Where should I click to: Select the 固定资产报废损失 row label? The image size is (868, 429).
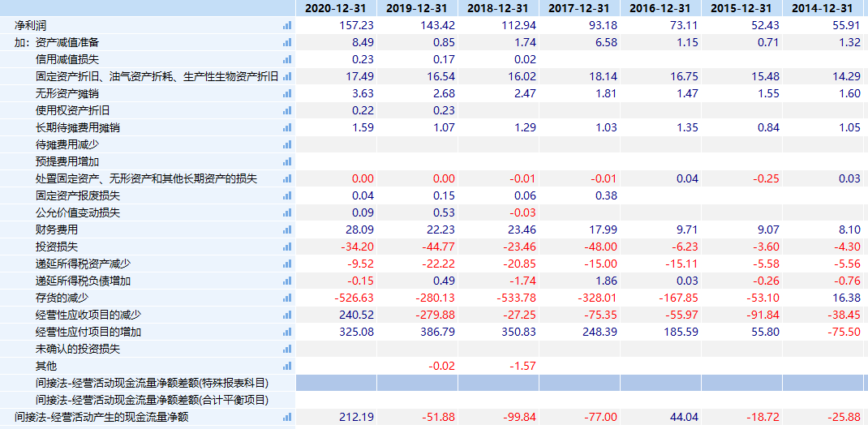click(x=78, y=195)
